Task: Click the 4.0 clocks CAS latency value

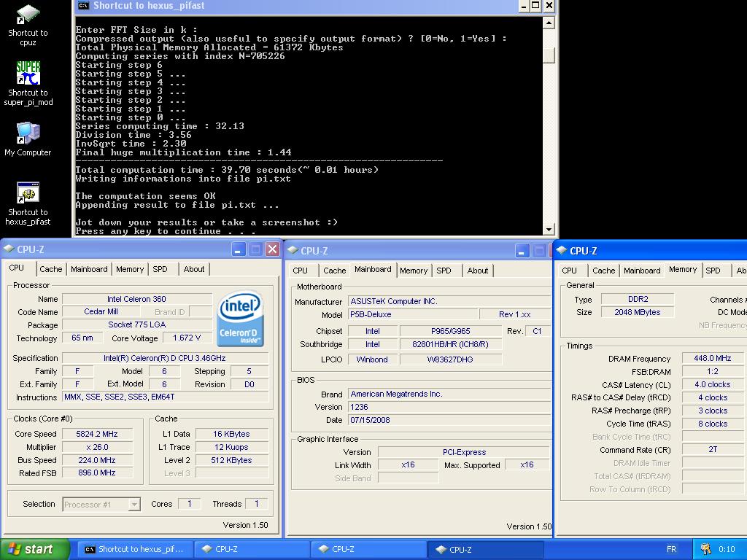Action: [x=713, y=384]
